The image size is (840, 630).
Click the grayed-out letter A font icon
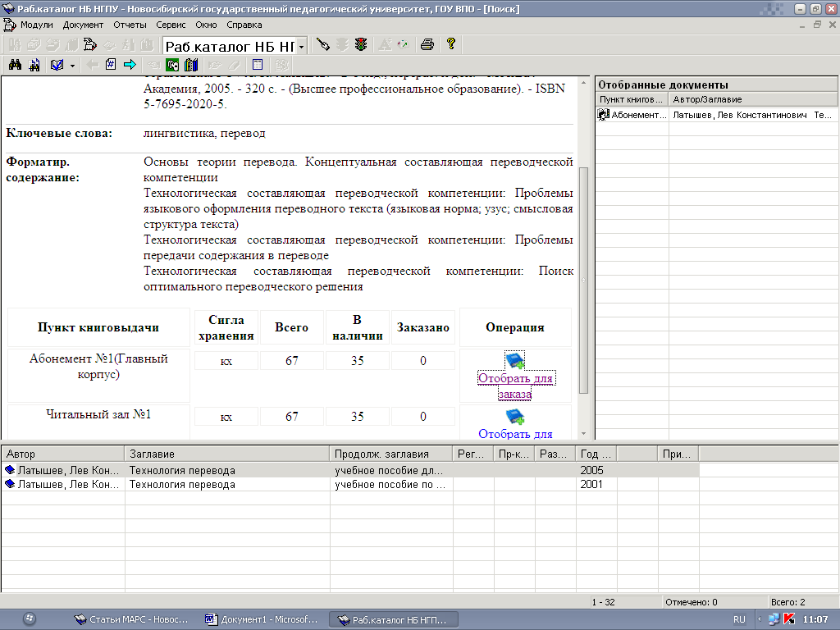385,44
